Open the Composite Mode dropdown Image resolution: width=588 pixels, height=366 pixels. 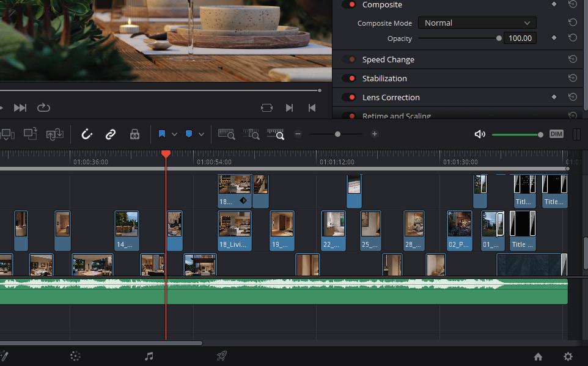477,23
